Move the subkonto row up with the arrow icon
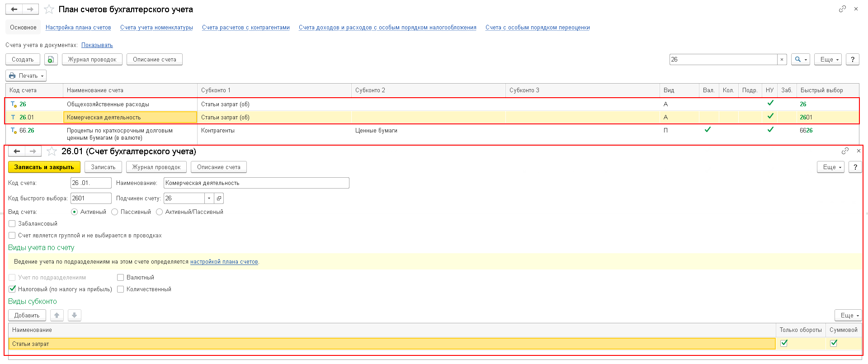The height and width of the screenshot is (364, 868). (x=57, y=315)
